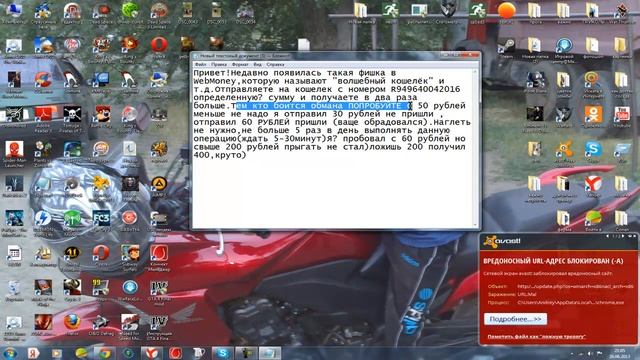The width and height of the screenshot is (640, 360).
Task: Open the Справка menu in Notepad
Action: click(x=275, y=64)
